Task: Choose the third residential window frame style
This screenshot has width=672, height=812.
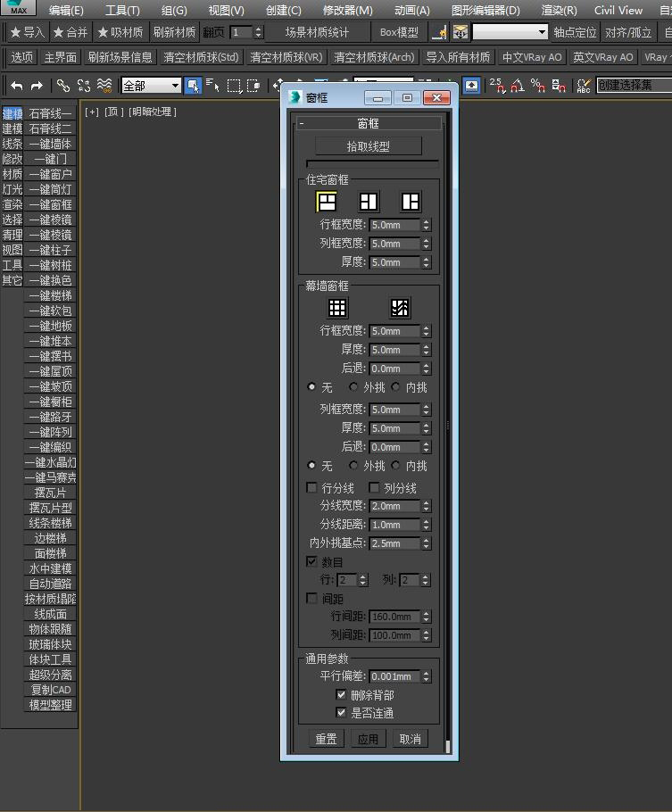Action: coord(410,202)
